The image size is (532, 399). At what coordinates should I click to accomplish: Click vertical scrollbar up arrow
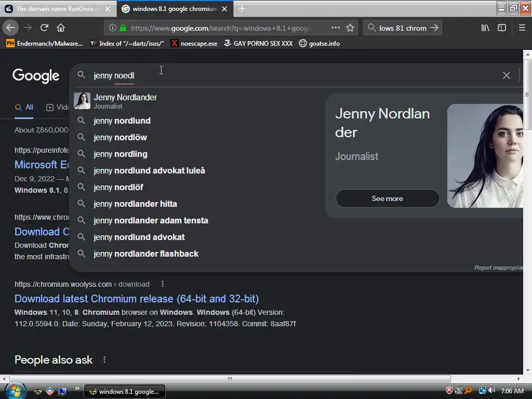pyautogui.click(x=528, y=54)
